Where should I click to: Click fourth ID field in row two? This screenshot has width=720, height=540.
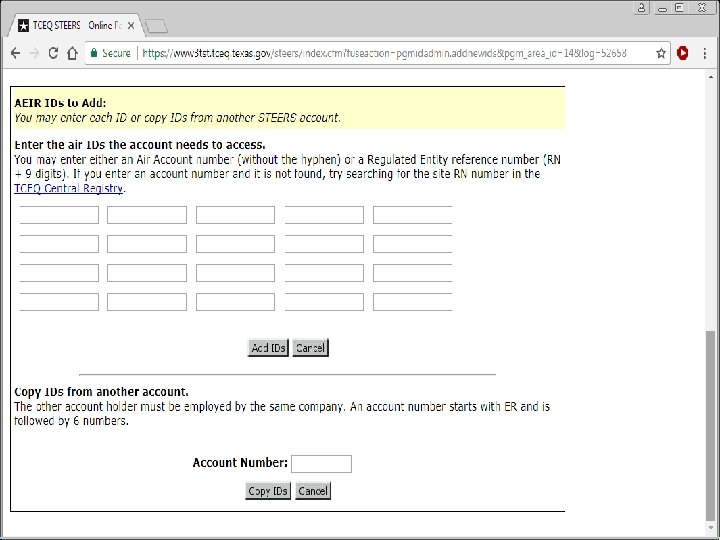[324, 244]
